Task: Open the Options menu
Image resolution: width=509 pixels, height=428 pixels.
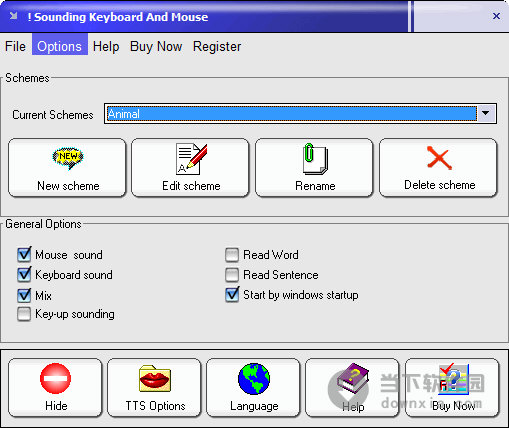Action: (60, 46)
